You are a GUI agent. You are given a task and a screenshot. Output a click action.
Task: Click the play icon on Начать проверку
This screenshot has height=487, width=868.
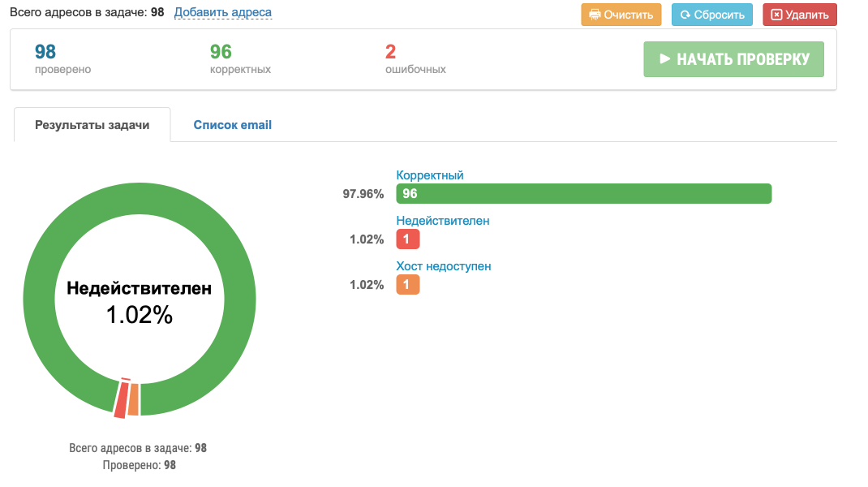point(665,59)
